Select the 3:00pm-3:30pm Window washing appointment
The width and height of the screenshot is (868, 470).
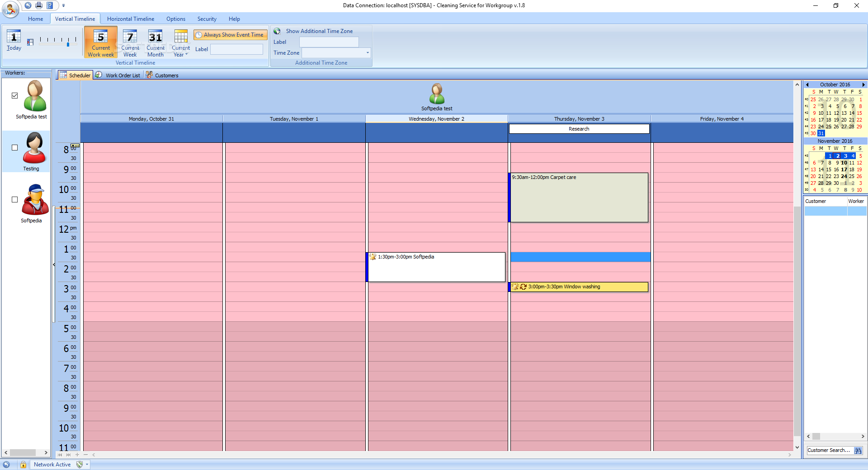pos(578,287)
